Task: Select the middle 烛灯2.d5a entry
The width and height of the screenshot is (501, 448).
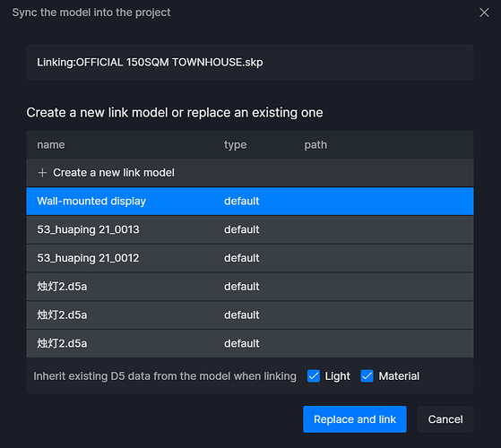Action: [250, 315]
